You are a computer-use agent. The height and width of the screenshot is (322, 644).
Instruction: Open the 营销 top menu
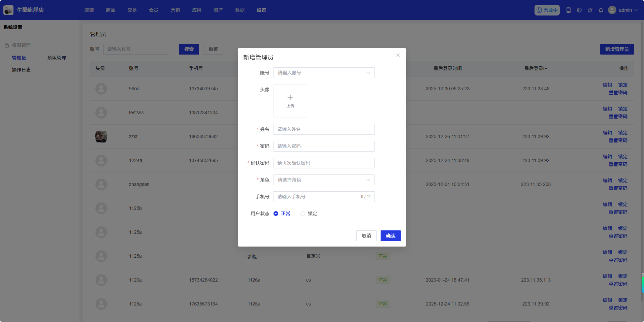point(175,10)
